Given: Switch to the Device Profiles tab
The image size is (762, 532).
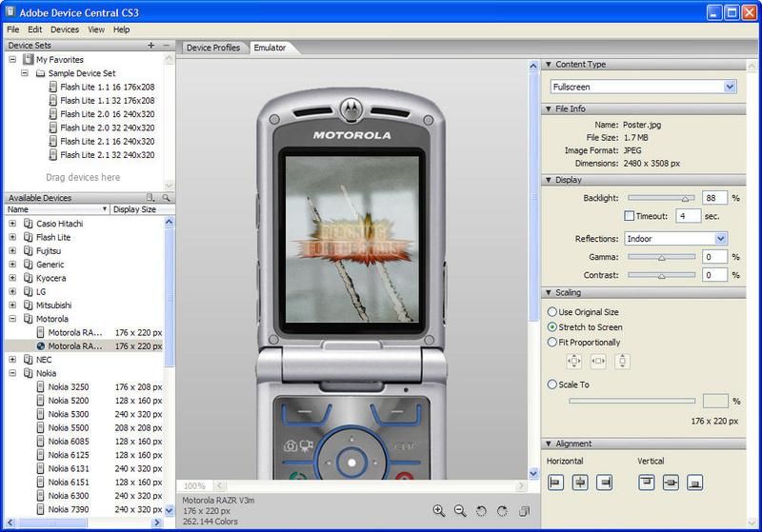Looking at the screenshot, I should (213, 48).
